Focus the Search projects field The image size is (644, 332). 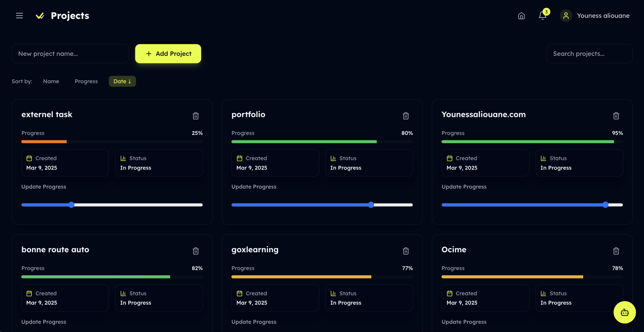[x=589, y=54]
